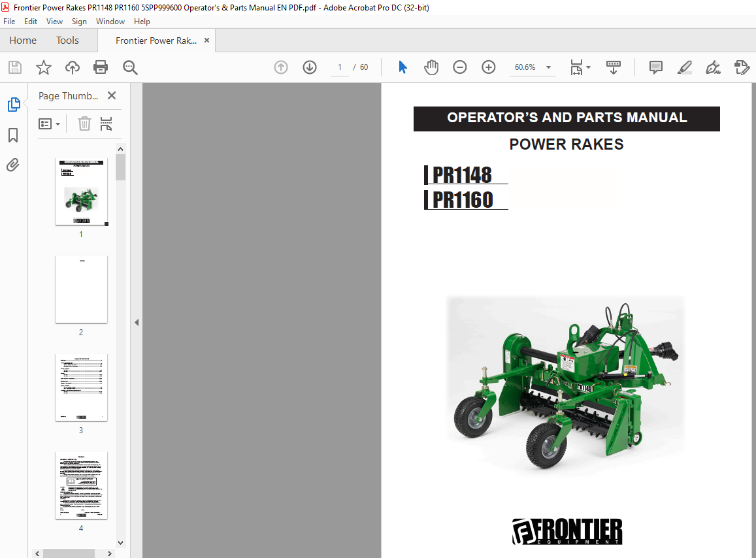
Task: Open the Attachments paperclip panel
Action: coord(13,165)
